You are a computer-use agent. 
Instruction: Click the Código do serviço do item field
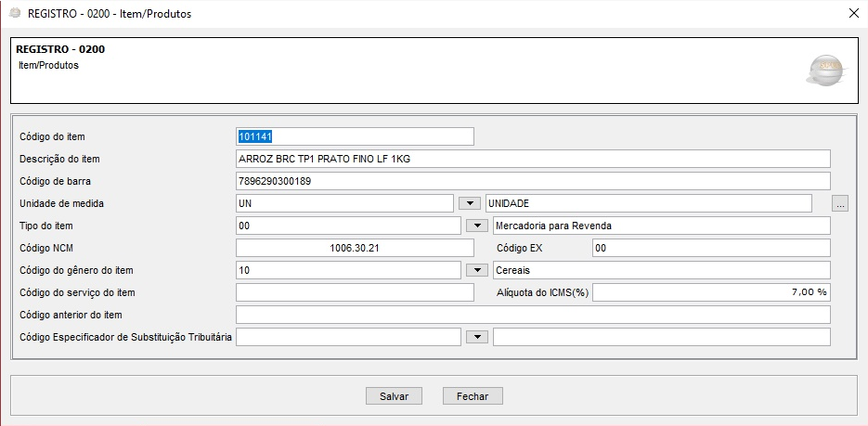(355, 292)
